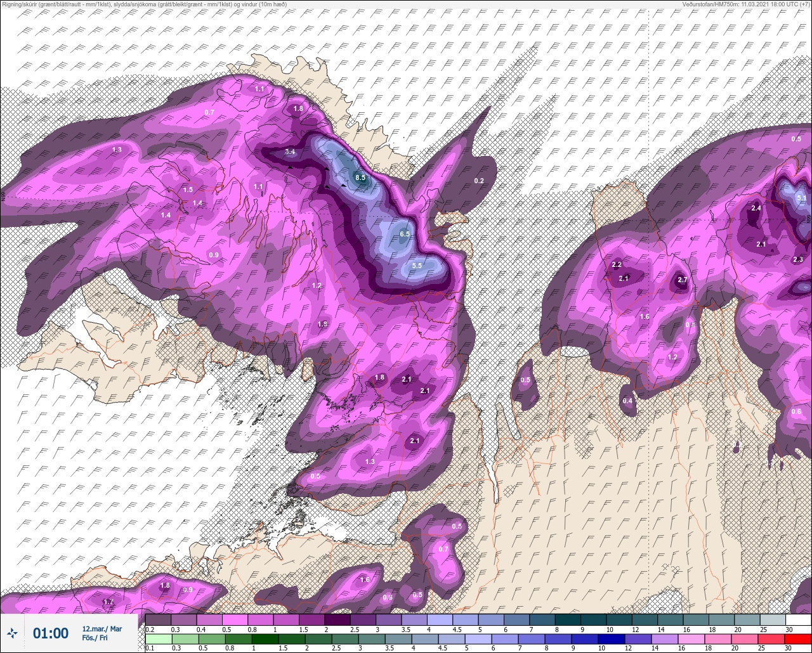Viewport: 812px width, 653px height.
Task: Click the 5.5 precipitation value label
Action: tap(417, 266)
